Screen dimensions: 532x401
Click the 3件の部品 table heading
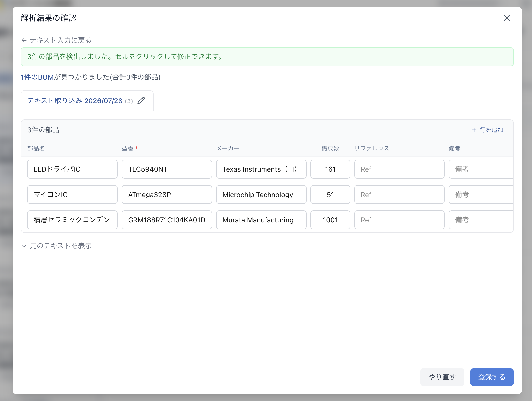pyautogui.click(x=43, y=130)
